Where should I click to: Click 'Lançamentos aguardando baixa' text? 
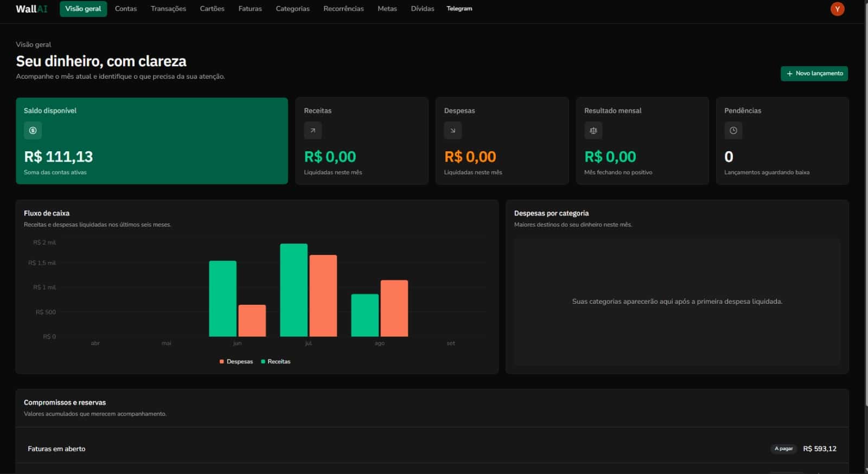(767, 172)
